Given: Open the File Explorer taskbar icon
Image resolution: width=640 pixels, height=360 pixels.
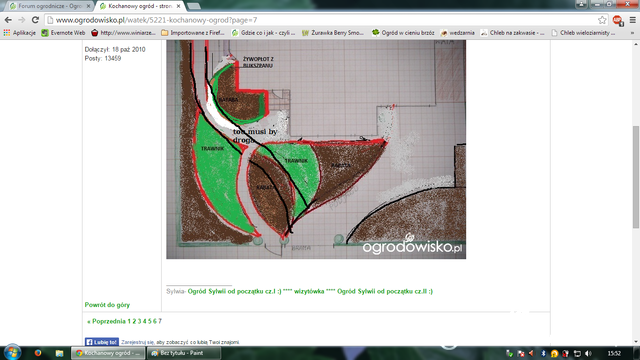Looking at the screenshot, I should (x=59, y=353).
